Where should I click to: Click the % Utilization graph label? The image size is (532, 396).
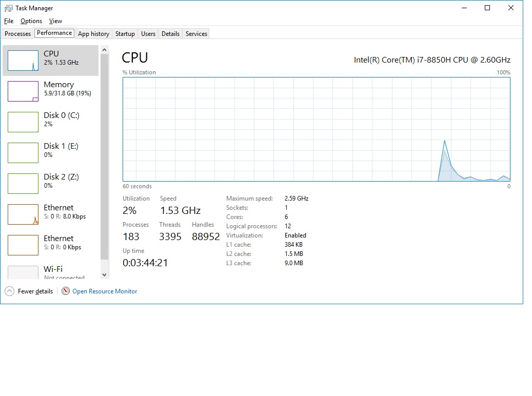pyautogui.click(x=139, y=72)
